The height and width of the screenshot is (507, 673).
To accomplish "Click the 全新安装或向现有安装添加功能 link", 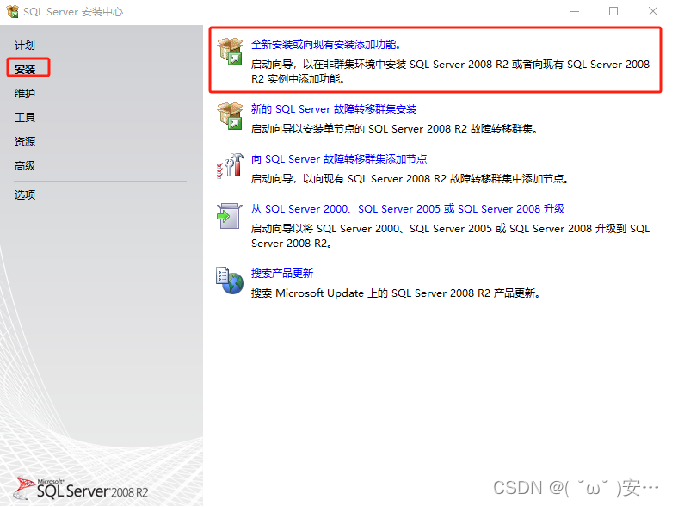I will 325,44.
